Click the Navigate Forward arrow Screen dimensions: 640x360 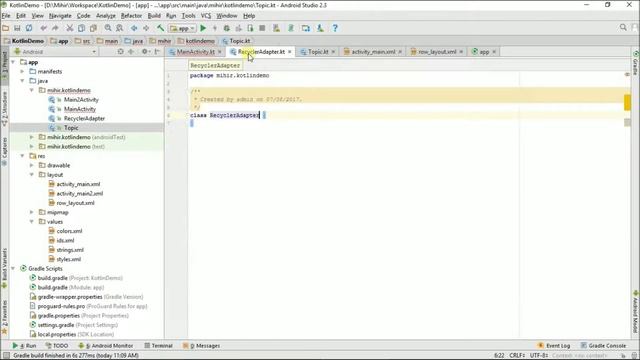click(146, 28)
